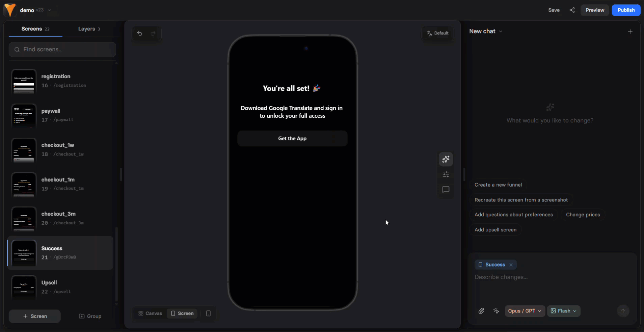Open the share icon next to Save
The width and height of the screenshot is (644, 332).
(572, 10)
